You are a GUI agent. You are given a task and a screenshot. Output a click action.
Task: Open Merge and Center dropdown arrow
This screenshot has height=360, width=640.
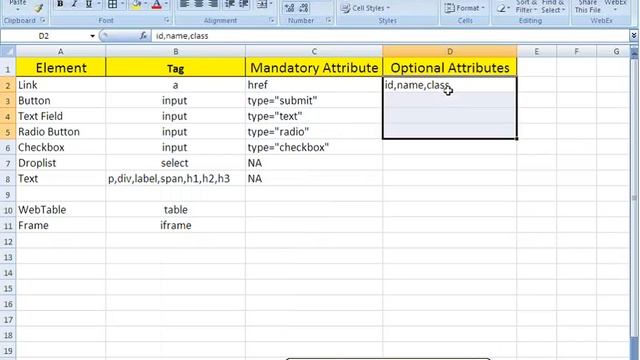coord(271,4)
